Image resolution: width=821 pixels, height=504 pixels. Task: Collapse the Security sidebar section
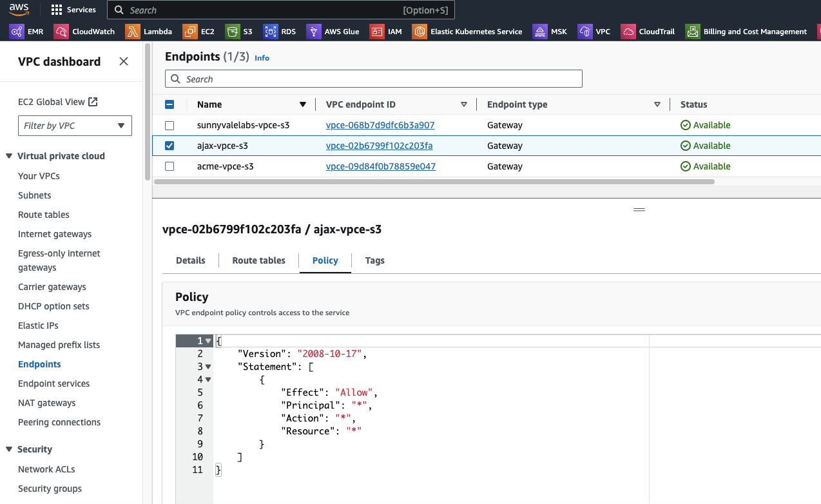coord(9,449)
